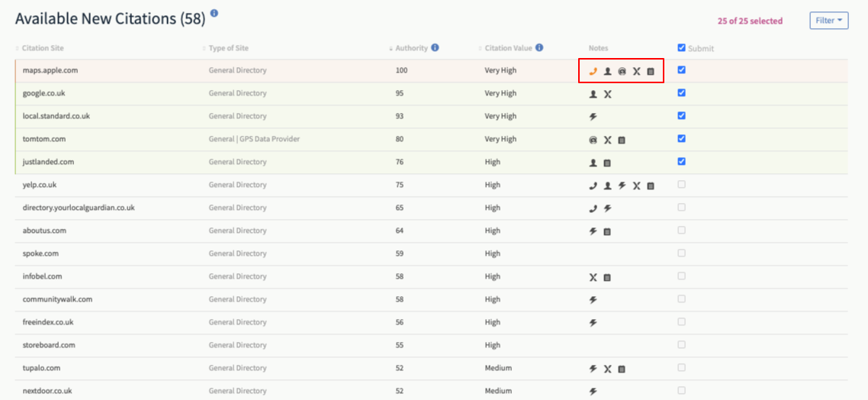
Task: Click 'General | GPS Data Provider' type cell
Action: click(254, 139)
